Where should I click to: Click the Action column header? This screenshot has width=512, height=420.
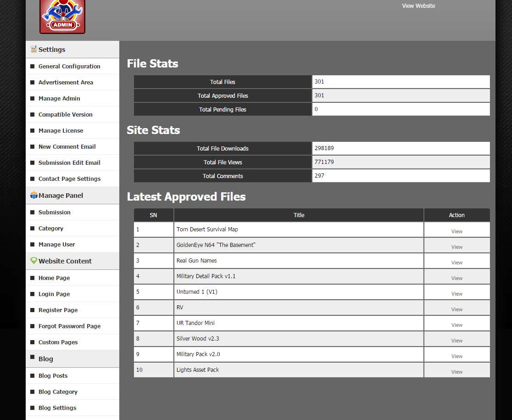click(x=457, y=215)
